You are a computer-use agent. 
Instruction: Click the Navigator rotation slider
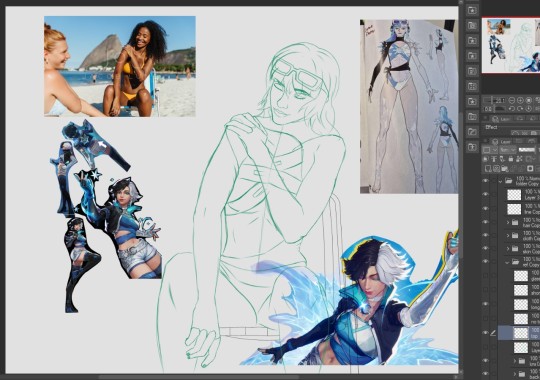[494, 109]
